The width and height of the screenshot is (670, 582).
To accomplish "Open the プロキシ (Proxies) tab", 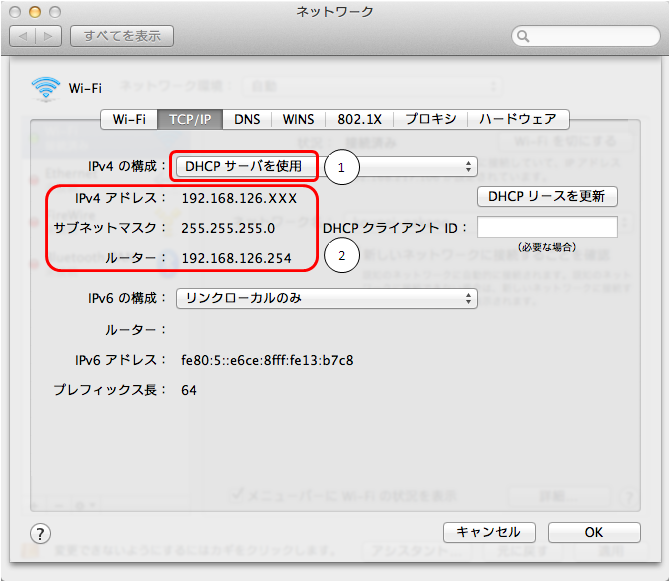I will coord(431,119).
